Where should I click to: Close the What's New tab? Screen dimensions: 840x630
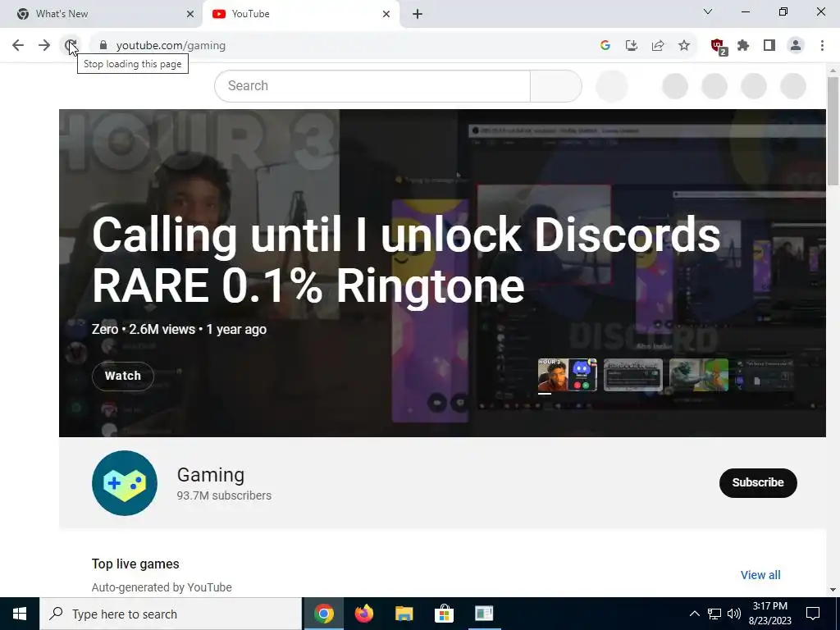190,14
